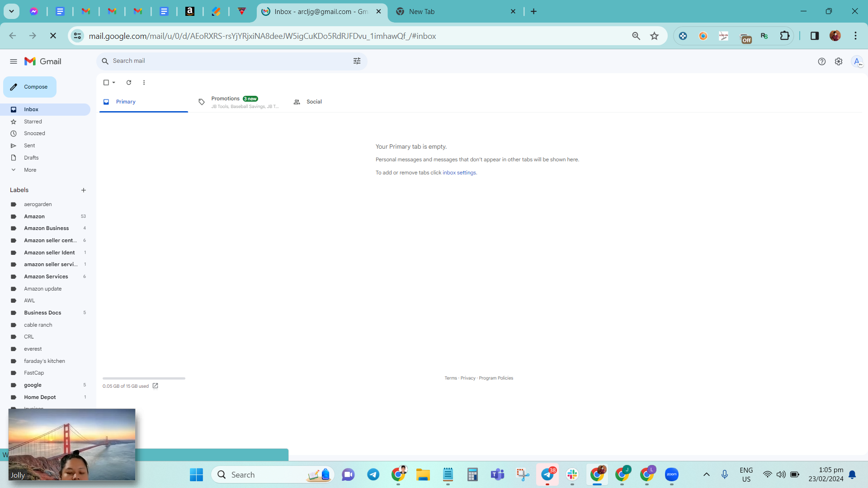This screenshot has height=488, width=868.
Task: Switch to the New Tab browser tab
Action: coord(457,12)
